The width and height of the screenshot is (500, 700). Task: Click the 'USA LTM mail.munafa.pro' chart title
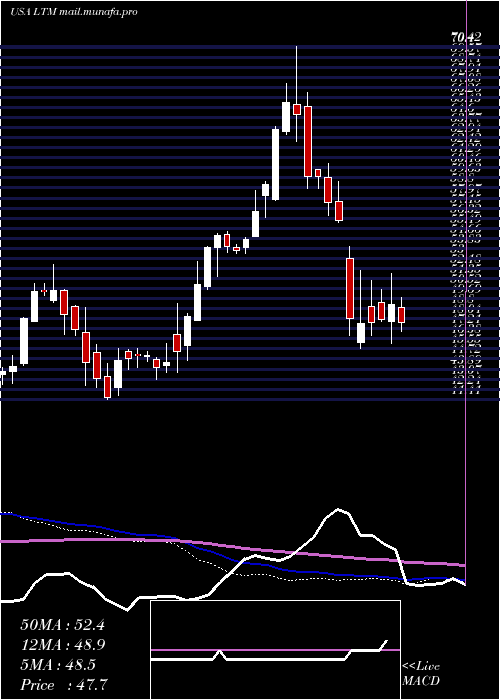pyautogui.click(x=74, y=12)
